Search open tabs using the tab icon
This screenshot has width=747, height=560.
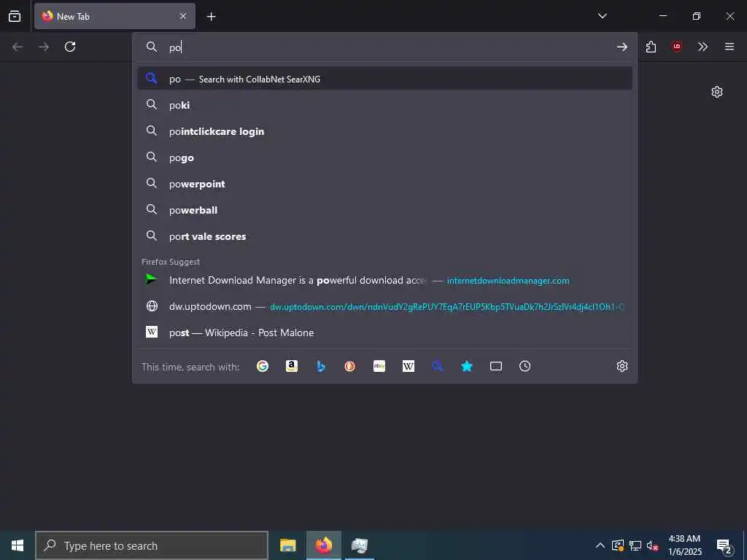pos(496,366)
